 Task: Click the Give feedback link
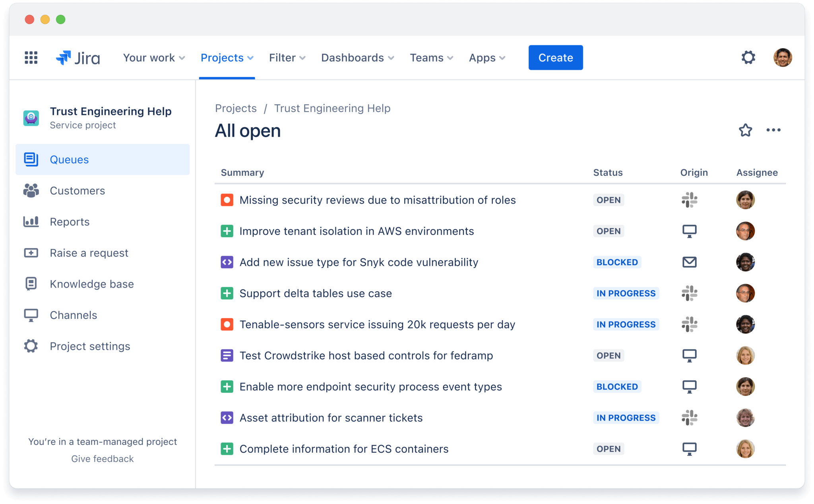102,458
